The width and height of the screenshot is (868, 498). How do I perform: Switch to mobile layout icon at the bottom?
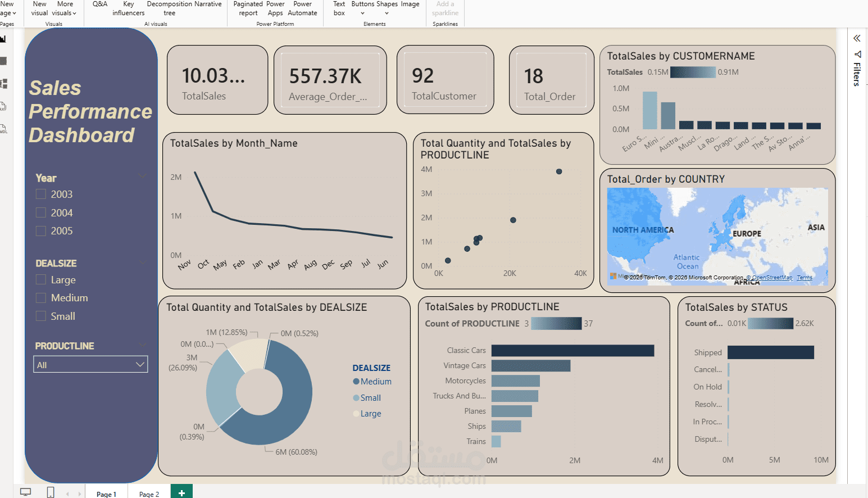(x=51, y=492)
